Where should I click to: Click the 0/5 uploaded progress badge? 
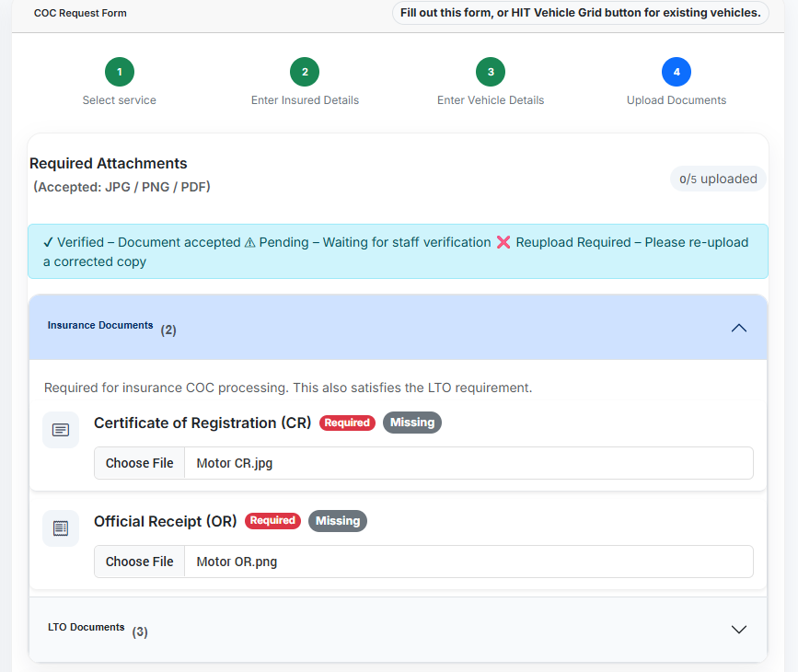click(718, 180)
